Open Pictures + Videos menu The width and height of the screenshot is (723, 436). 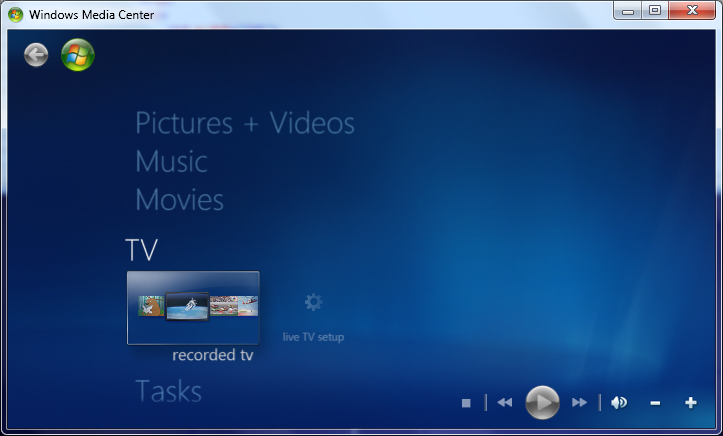pyautogui.click(x=245, y=123)
